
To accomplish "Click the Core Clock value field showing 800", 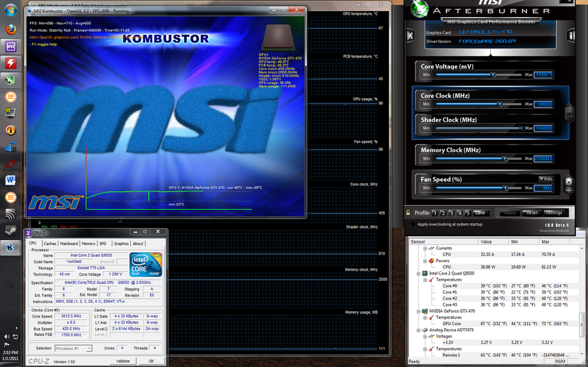I will click(x=543, y=104).
